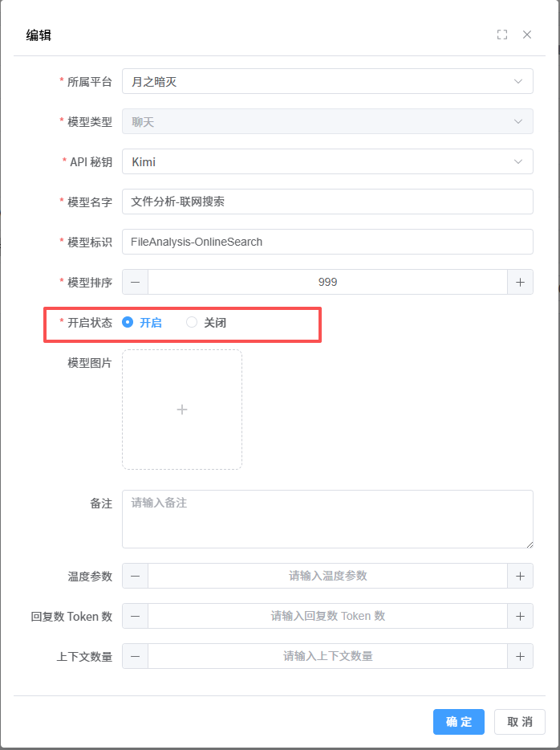Screen dimensions: 560x750
Task: Click minus icon for 上下文数量
Action: tap(135, 656)
